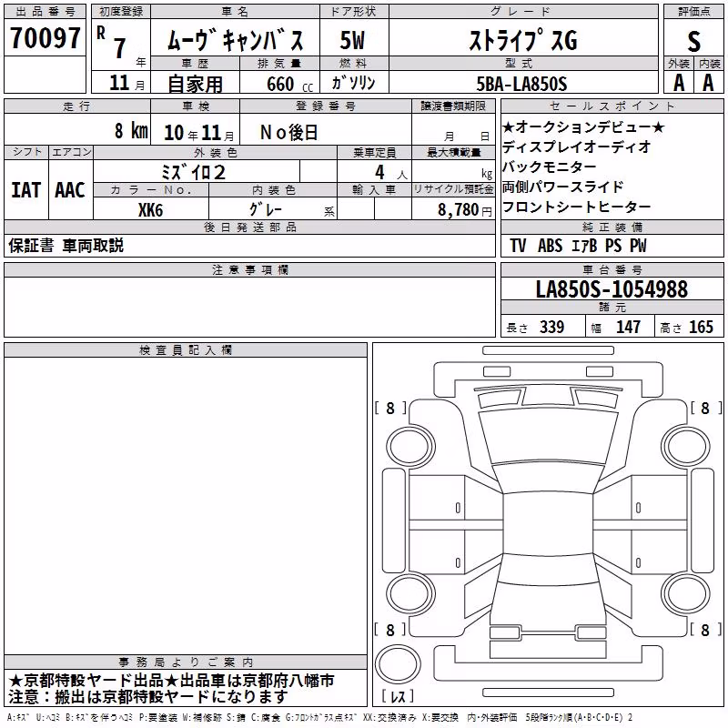Click the registration month value 11
This screenshot has width=728, height=728.
pos(119,83)
